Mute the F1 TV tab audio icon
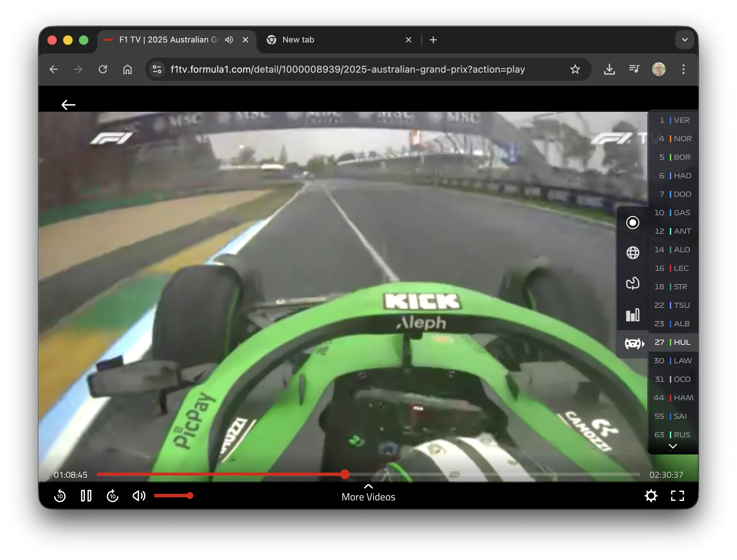This screenshot has width=737, height=560. click(229, 40)
